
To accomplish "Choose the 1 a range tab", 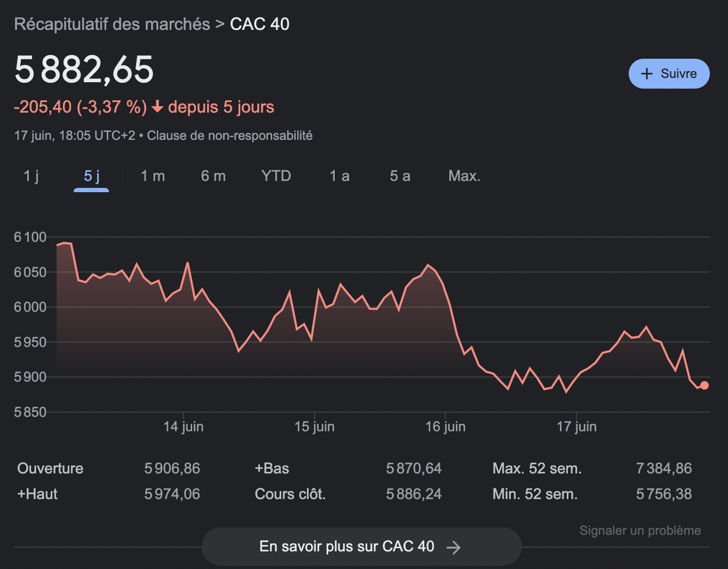I will 339,176.
